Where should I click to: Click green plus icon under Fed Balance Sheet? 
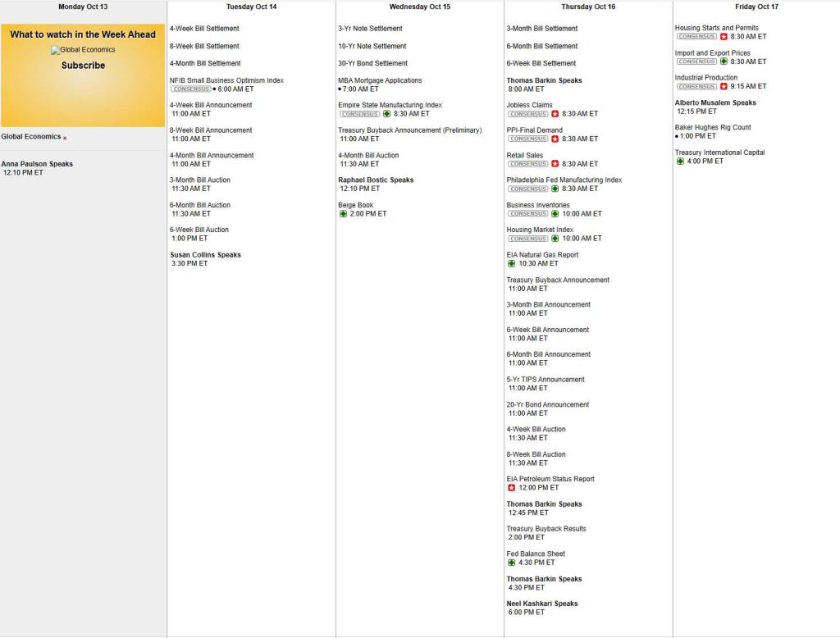pyautogui.click(x=512, y=563)
